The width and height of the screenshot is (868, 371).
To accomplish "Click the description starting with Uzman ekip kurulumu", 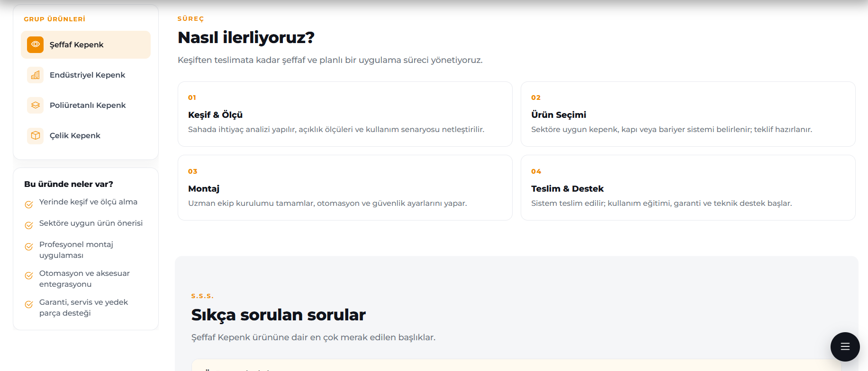I will pyautogui.click(x=327, y=203).
